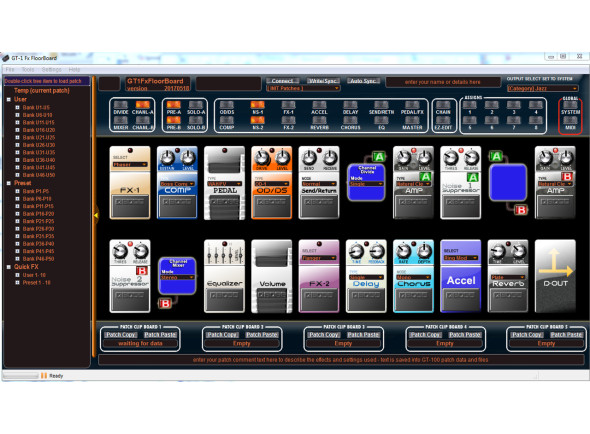
Task: Click Patch Copy in Patch Clip Board 5
Action: pos(527,335)
